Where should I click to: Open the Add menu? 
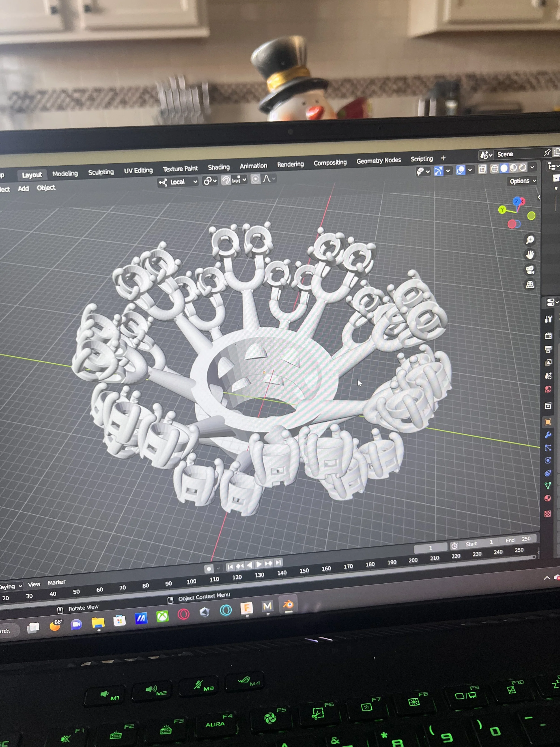pyautogui.click(x=23, y=188)
